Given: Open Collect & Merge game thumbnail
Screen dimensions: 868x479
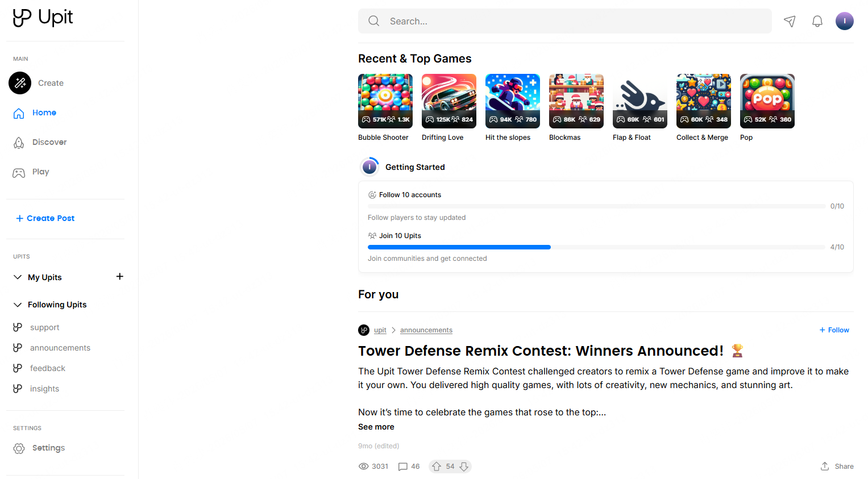Looking at the screenshot, I should coord(704,101).
